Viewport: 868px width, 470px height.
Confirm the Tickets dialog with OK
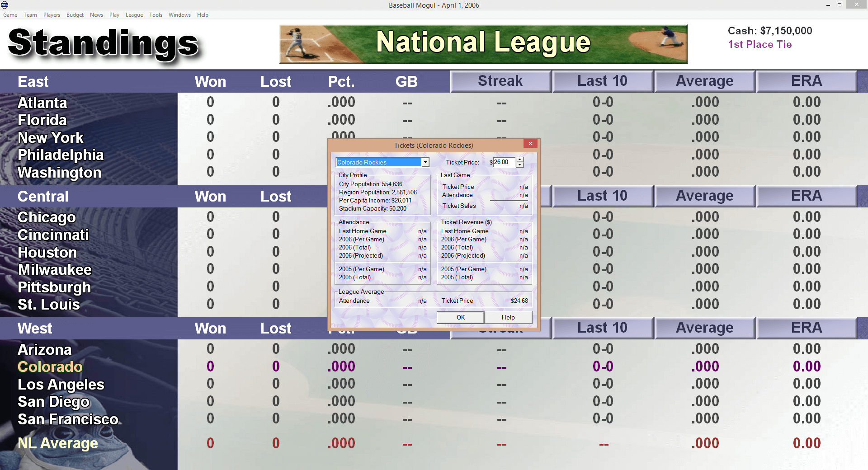coord(460,317)
